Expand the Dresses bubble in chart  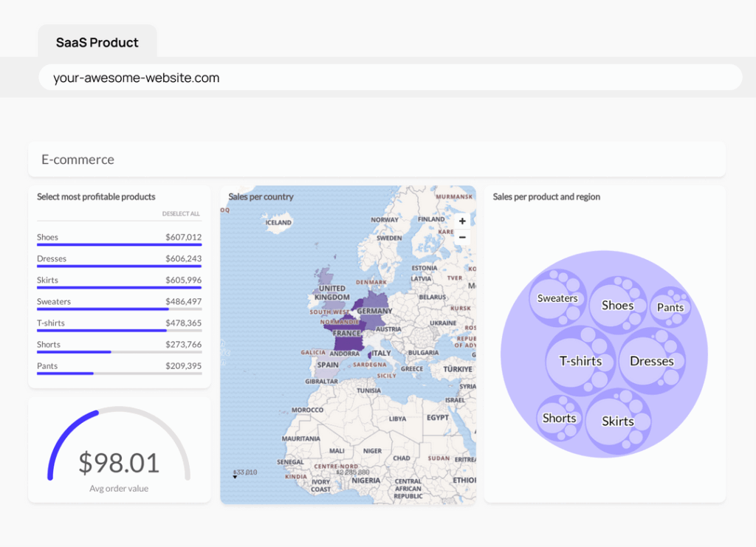click(652, 361)
